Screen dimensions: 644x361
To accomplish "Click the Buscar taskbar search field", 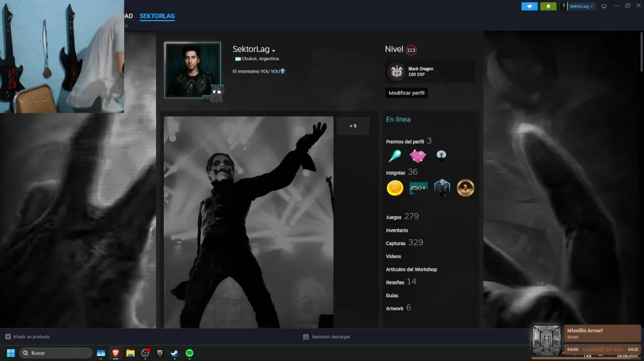I will pos(56,353).
